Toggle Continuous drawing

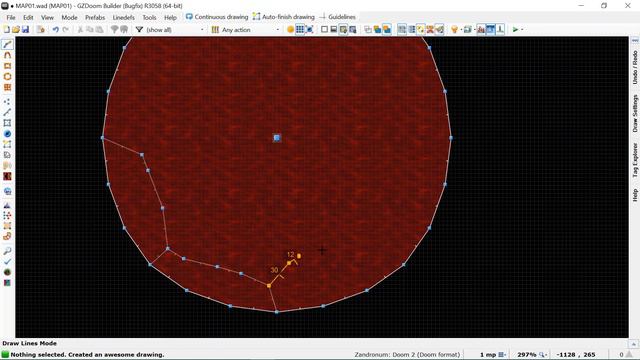[x=217, y=17]
